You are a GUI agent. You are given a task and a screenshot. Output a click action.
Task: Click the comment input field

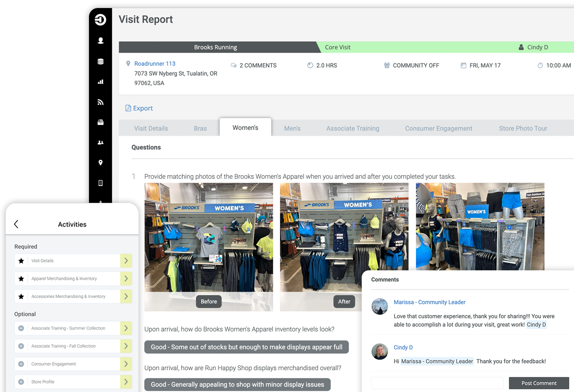(x=437, y=383)
